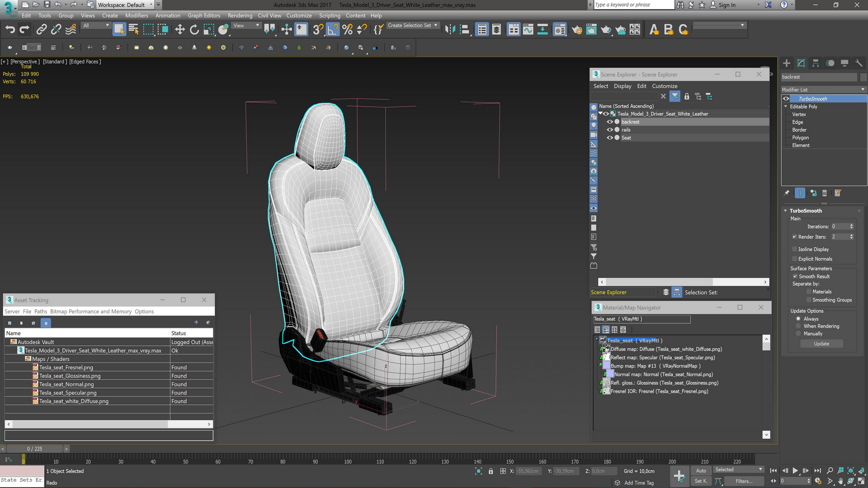This screenshot has width=868, height=488.
Task: Expand Editable Poly modifier tree
Action: click(787, 106)
